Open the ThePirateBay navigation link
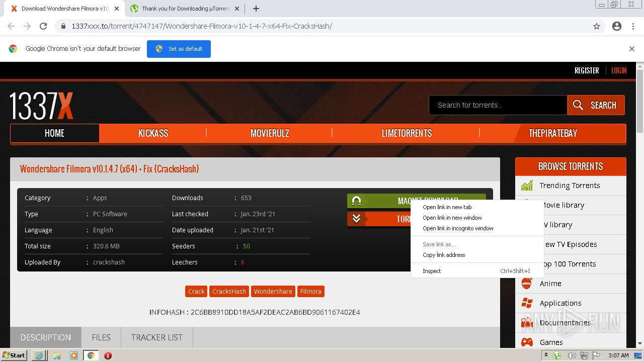The height and width of the screenshot is (362, 644). [553, 133]
